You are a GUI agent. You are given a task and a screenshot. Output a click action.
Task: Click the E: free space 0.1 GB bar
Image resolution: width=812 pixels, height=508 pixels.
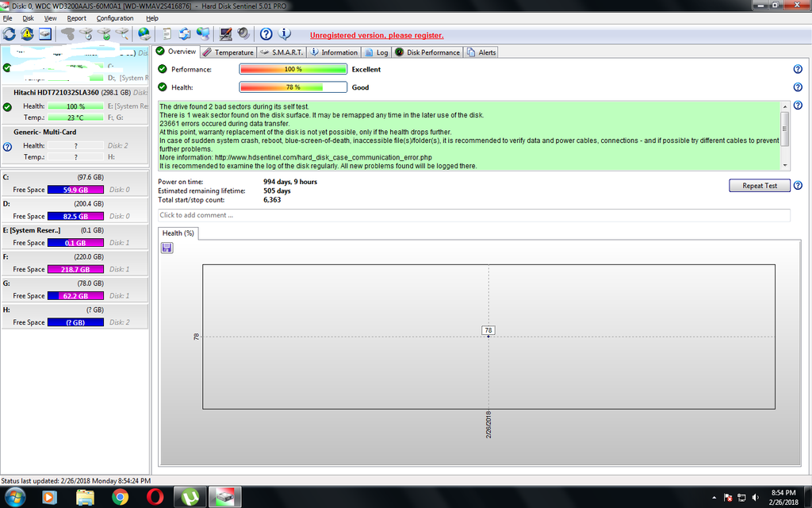coord(75,243)
